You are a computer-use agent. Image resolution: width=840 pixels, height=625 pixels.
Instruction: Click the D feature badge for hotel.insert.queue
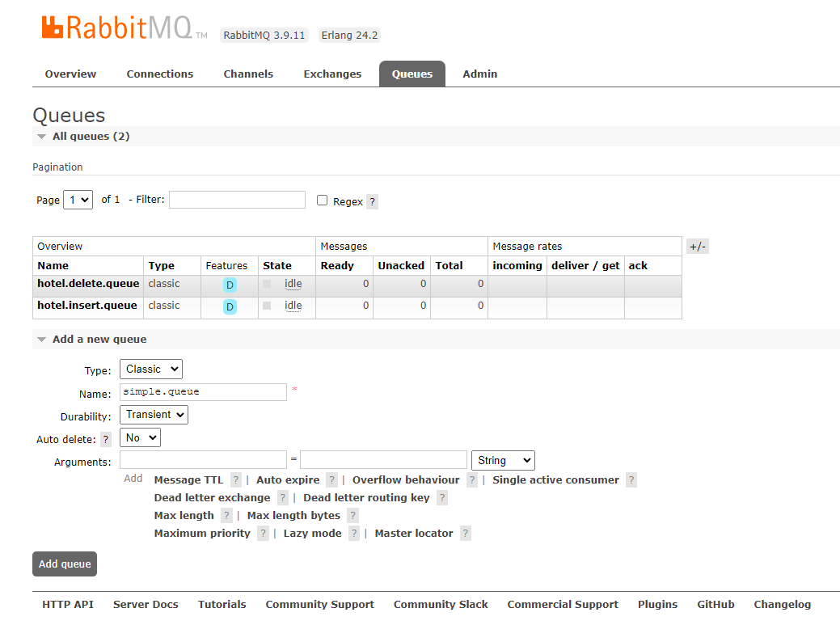click(x=230, y=306)
